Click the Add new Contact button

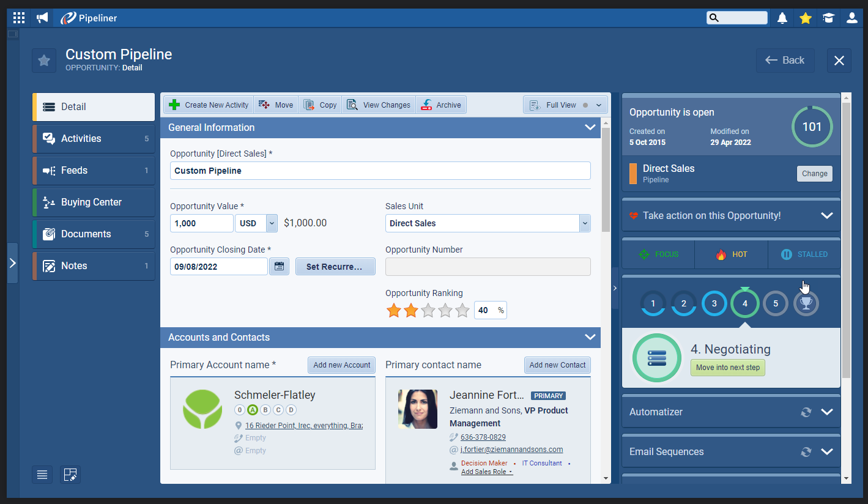pyautogui.click(x=557, y=365)
